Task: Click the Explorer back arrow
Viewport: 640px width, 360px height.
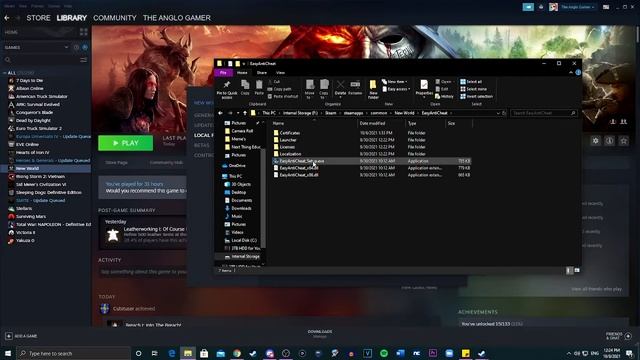Action: [220, 113]
